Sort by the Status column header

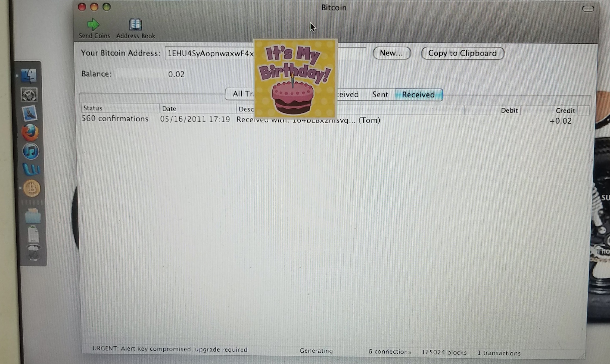tap(120, 108)
